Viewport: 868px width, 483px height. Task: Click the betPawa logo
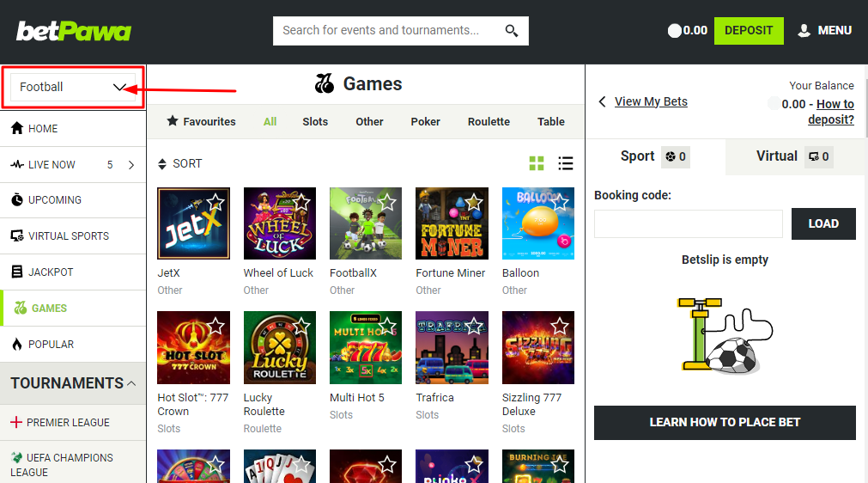point(74,31)
